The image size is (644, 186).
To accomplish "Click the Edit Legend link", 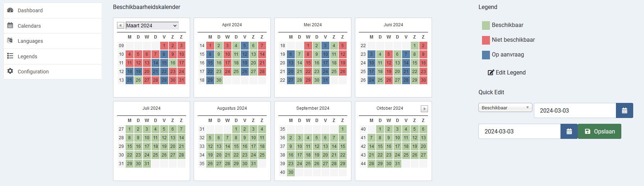I will tap(506, 72).
